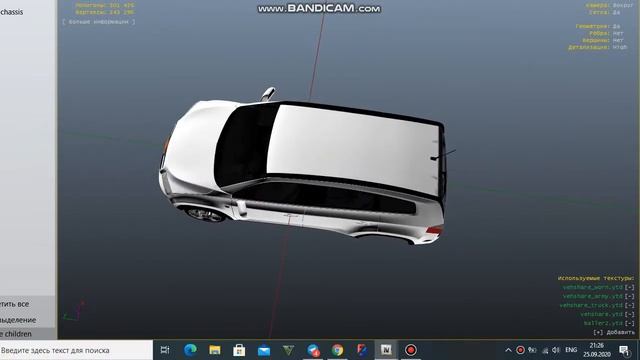Remove vehshare_truck.ytd texture with [-]
Image resolution: width=640 pixels, height=360 pixels.
pyautogui.click(x=630, y=305)
